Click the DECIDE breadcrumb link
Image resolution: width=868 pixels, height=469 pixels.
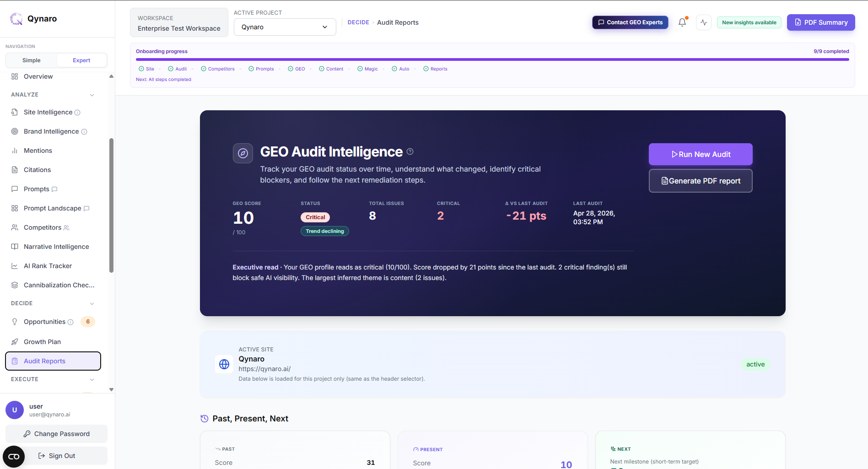click(x=358, y=22)
